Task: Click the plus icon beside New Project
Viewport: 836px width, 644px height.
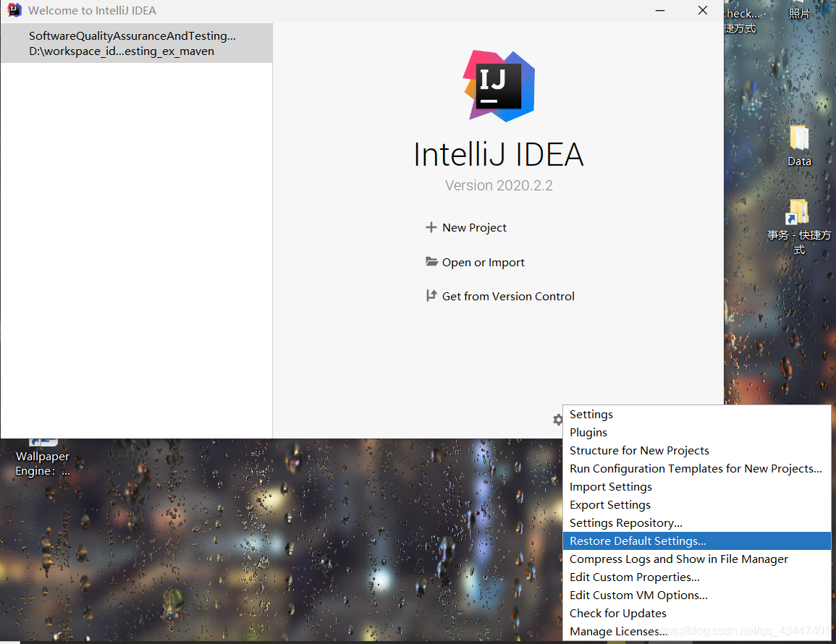Action: 431,228
